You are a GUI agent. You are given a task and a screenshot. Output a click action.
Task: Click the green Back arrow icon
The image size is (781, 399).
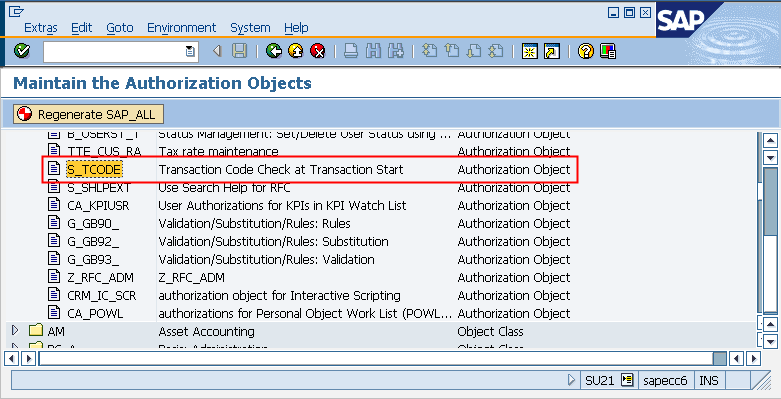274,51
